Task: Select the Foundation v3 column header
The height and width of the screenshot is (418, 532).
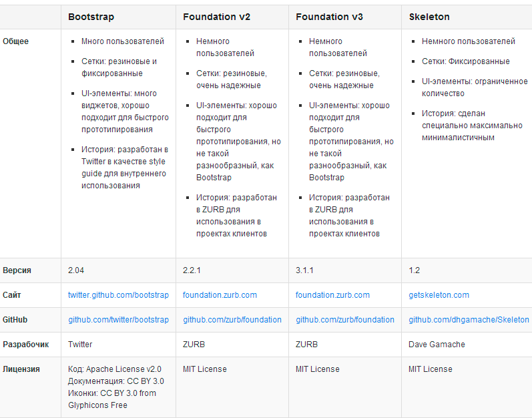Action: [329, 17]
